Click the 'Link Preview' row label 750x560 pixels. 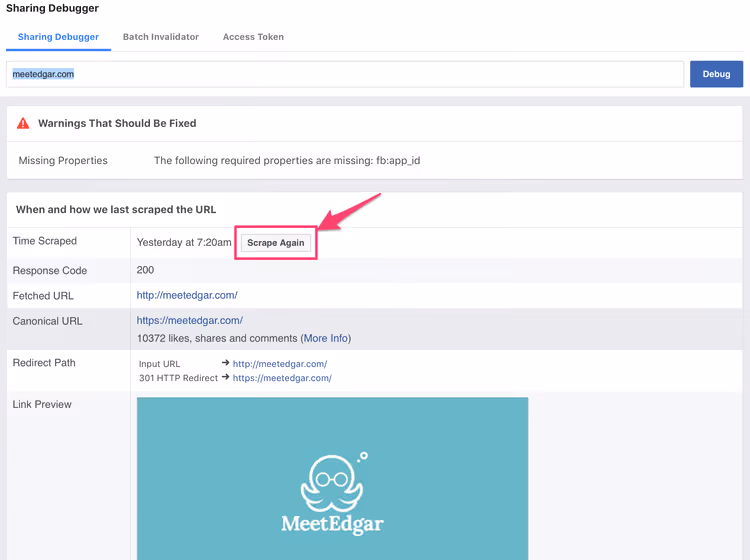[42, 405]
